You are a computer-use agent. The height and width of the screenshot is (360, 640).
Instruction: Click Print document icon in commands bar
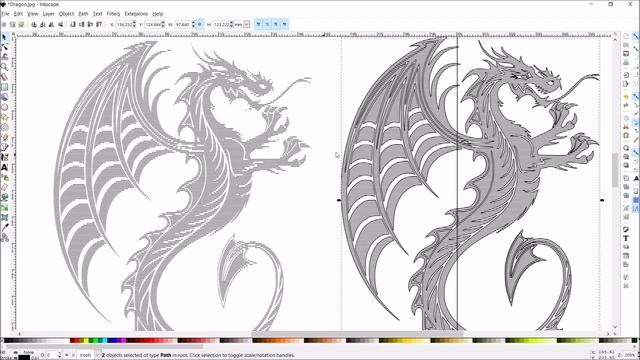pyautogui.click(x=626, y=62)
